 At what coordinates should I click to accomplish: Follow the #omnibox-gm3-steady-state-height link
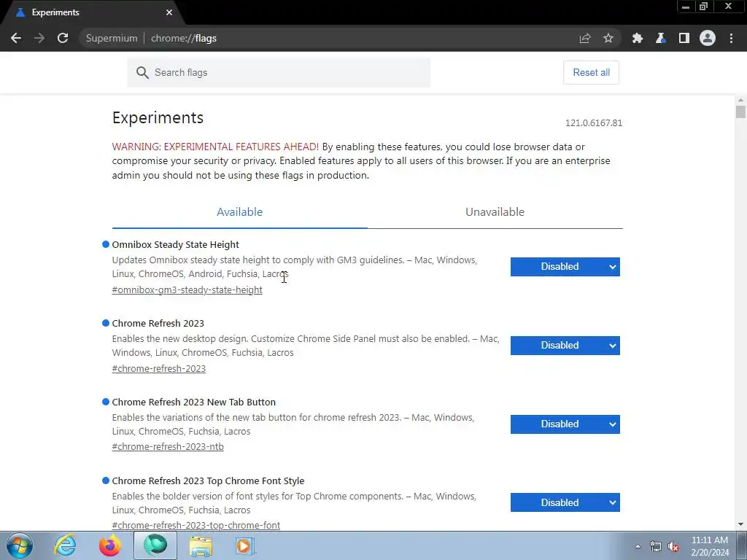[187, 289]
